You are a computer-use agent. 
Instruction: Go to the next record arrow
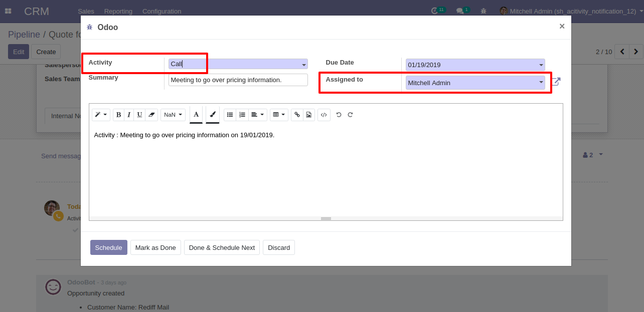pos(636,52)
